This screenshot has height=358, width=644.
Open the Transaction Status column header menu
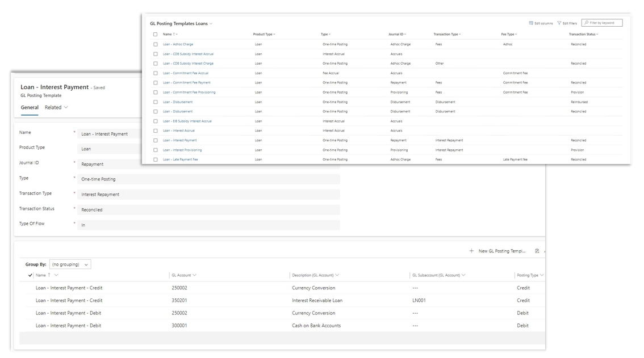pyautogui.click(x=583, y=35)
